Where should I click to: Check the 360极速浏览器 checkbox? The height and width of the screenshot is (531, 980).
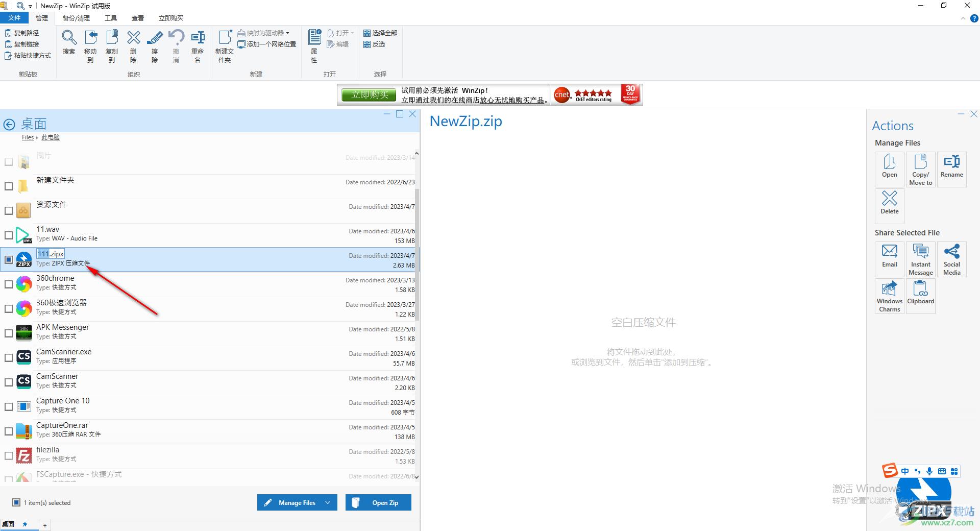coord(9,309)
